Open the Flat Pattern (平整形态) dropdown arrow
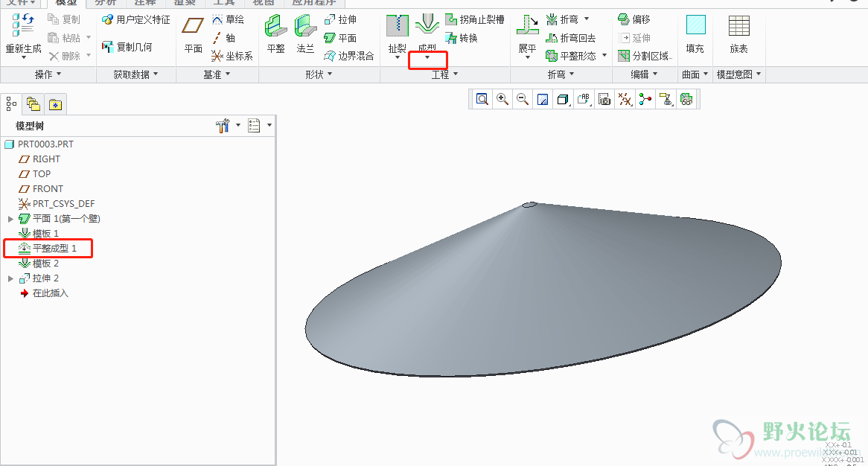This screenshot has width=868, height=466. click(x=604, y=56)
